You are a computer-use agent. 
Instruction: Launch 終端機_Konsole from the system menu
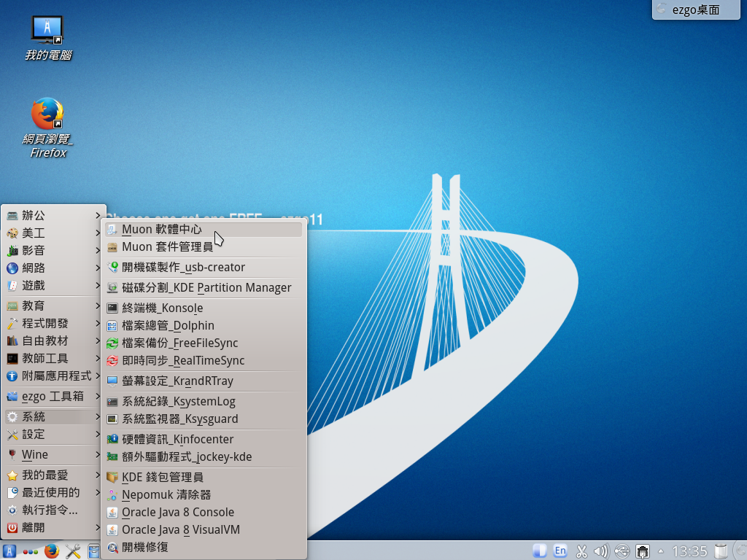coord(162,308)
